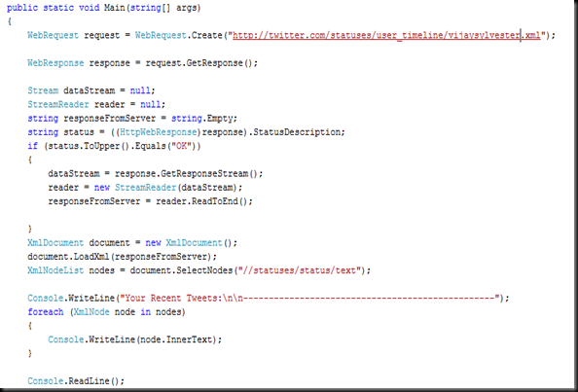Click 'XmlNodeList' type name
Image resolution: width=578 pixels, height=392 pixels.
click(55, 270)
